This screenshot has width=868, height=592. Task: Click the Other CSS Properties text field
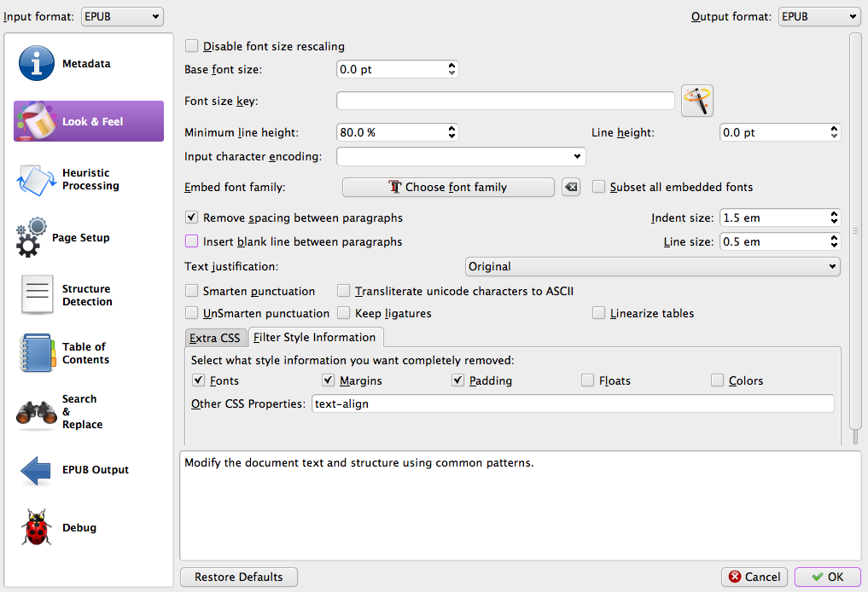pyautogui.click(x=572, y=403)
